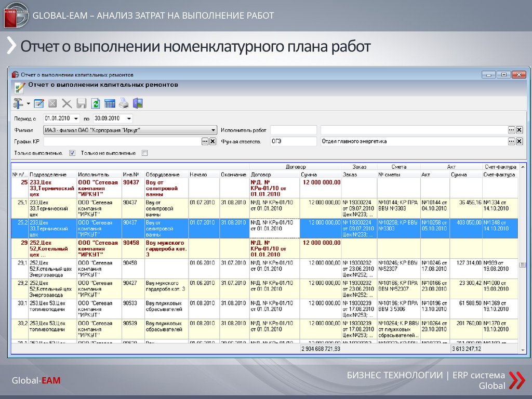Click the delete X toolbar icon

(67, 103)
